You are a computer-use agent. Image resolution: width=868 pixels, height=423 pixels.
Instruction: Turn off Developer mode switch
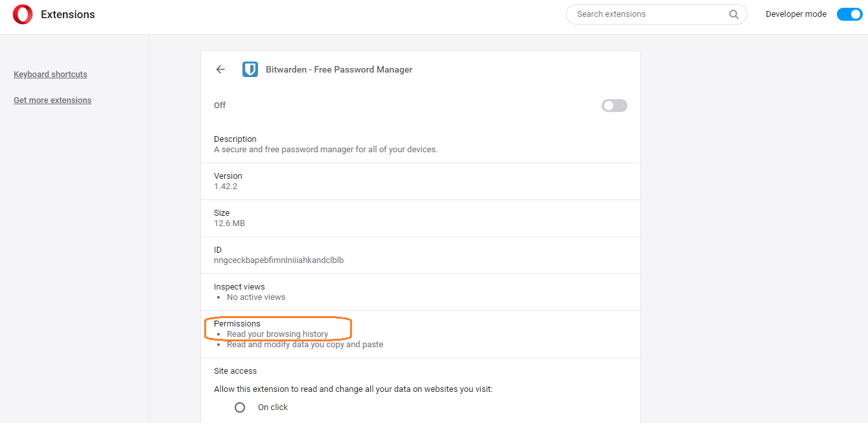tap(849, 14)
